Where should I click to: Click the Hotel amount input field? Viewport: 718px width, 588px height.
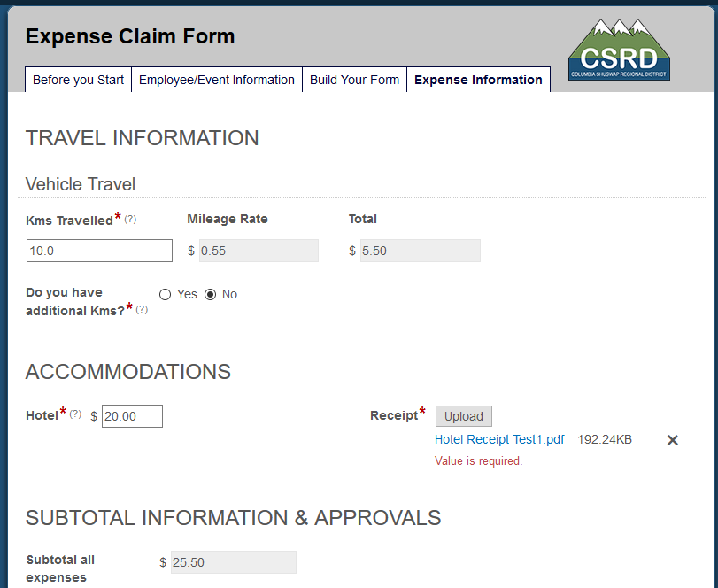coord(132,416)
